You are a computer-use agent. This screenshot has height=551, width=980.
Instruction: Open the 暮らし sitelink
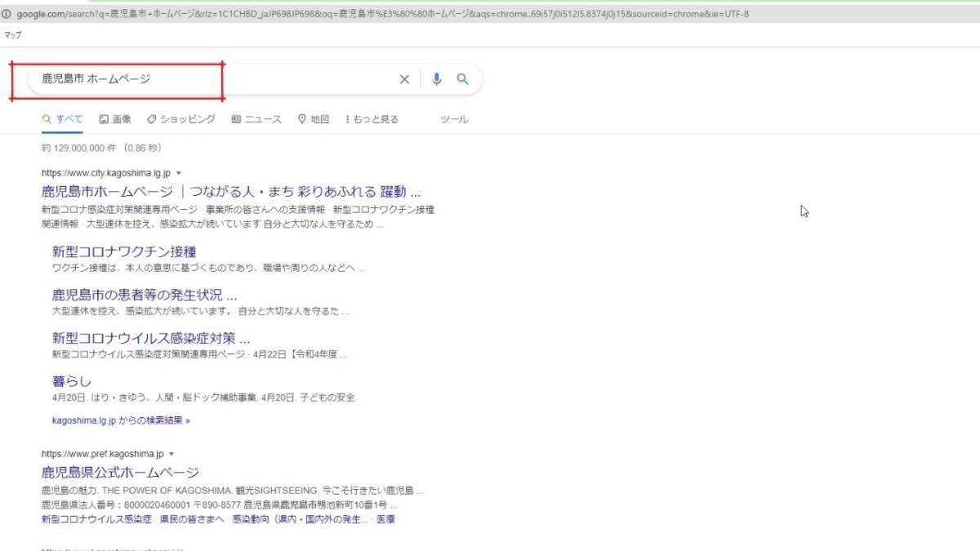[72, 381]
